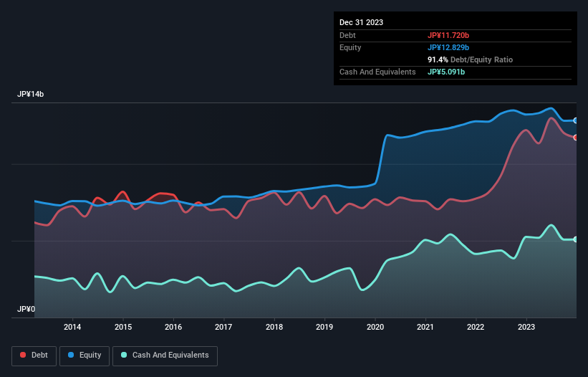The width and height of the screenshot is (588, 377).
Task: Click the JP¥5.091b cash value
Action: click(446, 72)
